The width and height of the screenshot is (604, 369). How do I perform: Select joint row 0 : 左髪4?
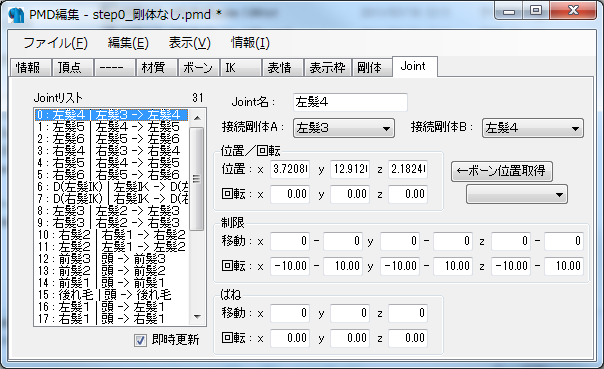pos(111,115)
